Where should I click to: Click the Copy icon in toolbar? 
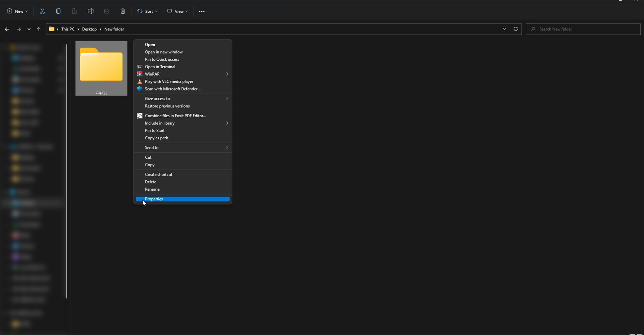pos(58,11)
